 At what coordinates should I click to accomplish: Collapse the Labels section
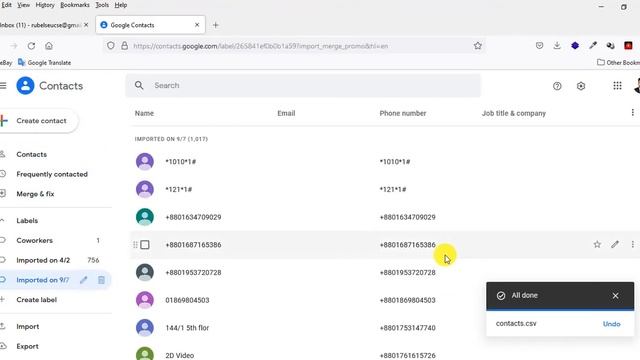tap(2, 220)
